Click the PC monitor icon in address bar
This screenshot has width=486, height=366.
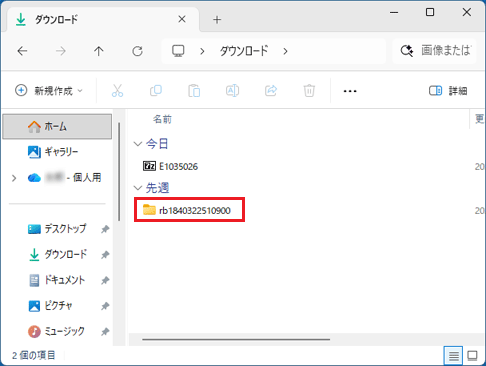click(x=178, y=51)
